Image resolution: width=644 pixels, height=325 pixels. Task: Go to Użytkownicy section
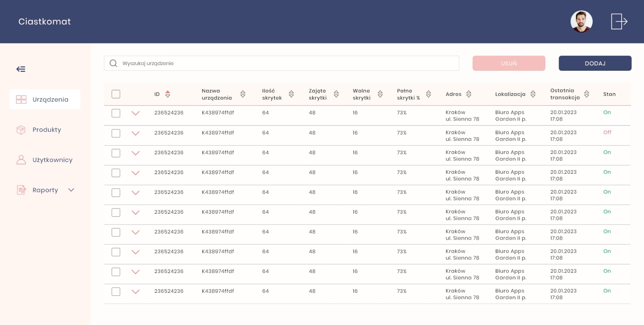[x=52, y=160]
